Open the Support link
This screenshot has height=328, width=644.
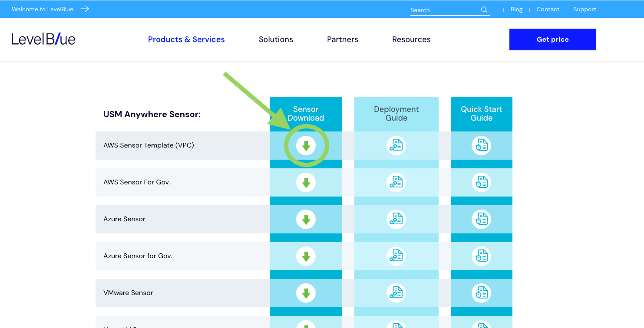(585, 9)
